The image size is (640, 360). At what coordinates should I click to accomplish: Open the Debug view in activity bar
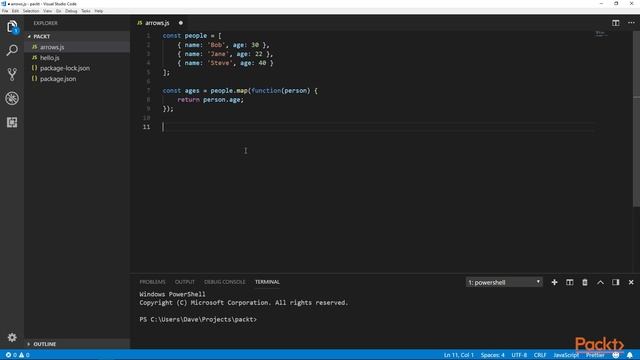coord(12,98)
